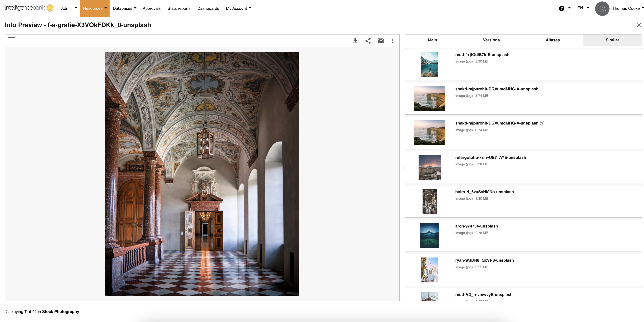Click the aron-974734-unsplash mountain thumbnail
This screenshot has width=644, height=322.
[429, 236]
